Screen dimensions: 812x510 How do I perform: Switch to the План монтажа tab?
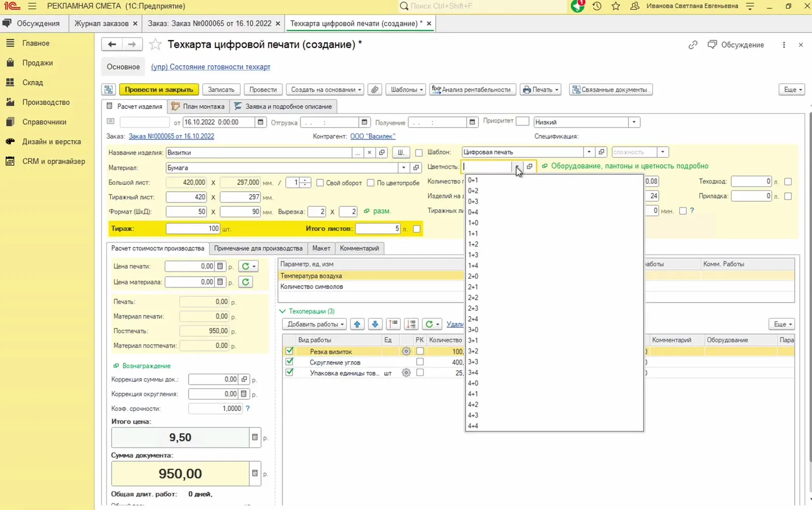198,106
